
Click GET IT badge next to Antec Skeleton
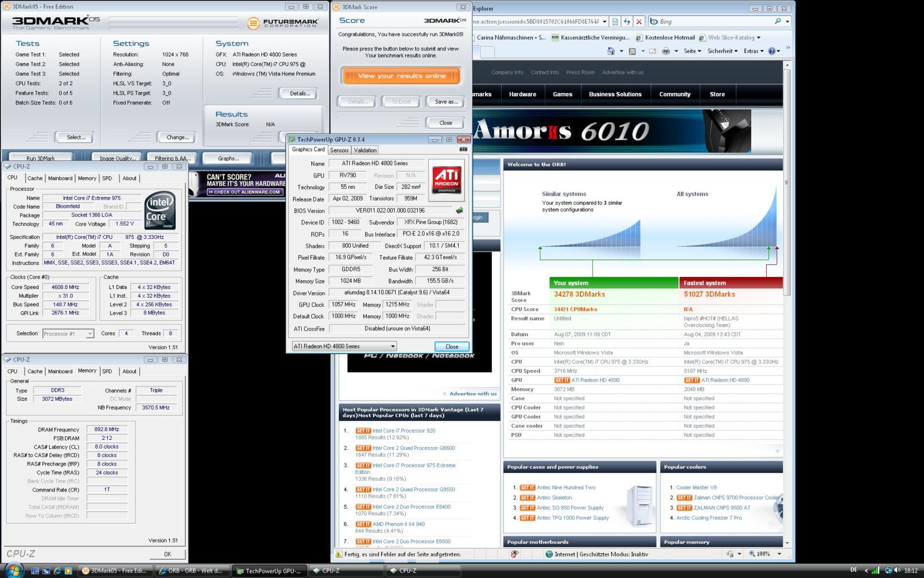[527, 498]
